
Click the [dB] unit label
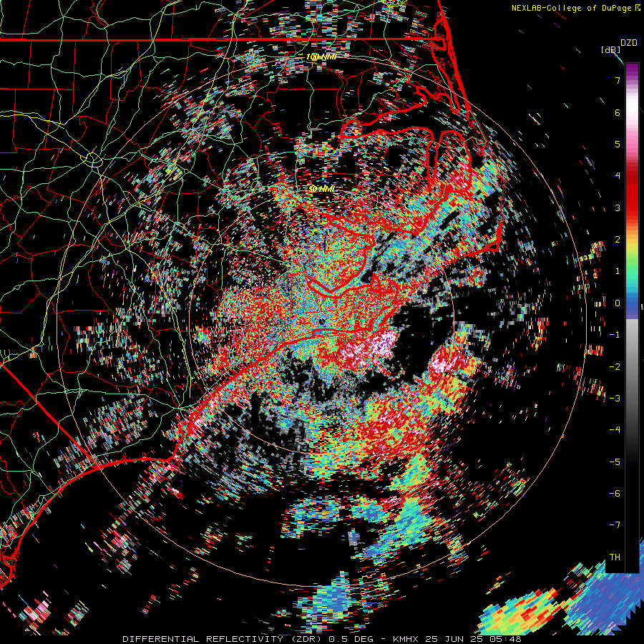click(611, 49)
